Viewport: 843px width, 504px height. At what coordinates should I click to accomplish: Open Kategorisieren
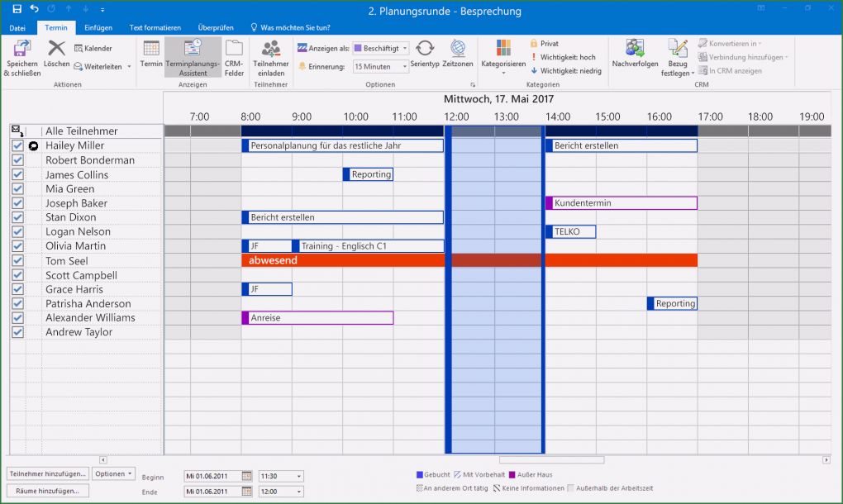505,53
